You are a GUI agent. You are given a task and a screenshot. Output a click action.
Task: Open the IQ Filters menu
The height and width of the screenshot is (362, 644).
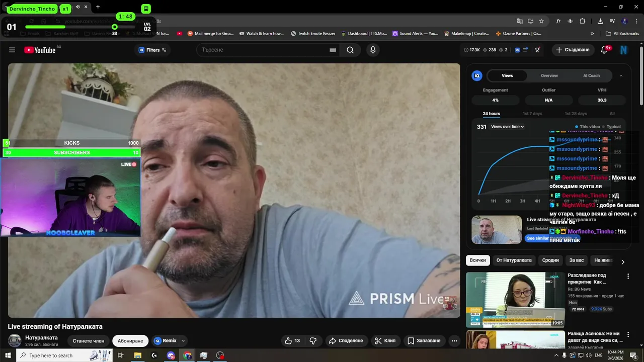[152, 50]
